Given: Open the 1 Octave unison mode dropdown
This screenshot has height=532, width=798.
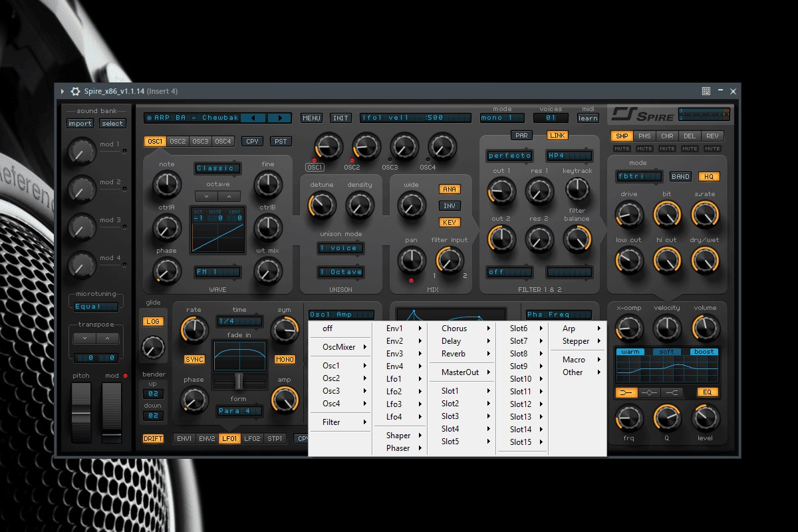Looking at the screenshot, I should [340, 272].
